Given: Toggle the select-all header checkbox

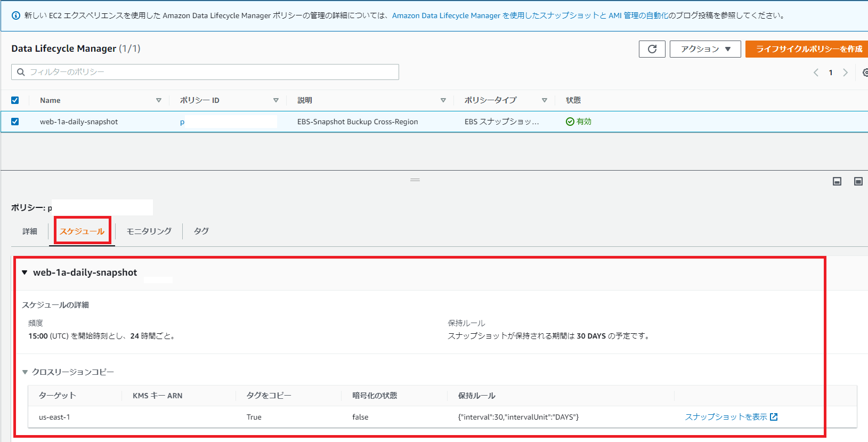Looking at the screenshot, I should pyautogui.click(x=15, y=100).
